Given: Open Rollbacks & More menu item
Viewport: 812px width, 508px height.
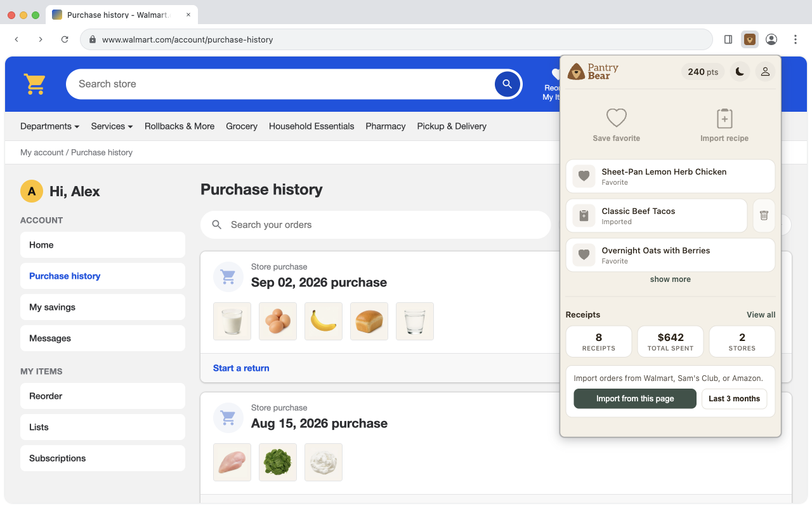Looking at the screenshot, I should click(x=180, y=126).
